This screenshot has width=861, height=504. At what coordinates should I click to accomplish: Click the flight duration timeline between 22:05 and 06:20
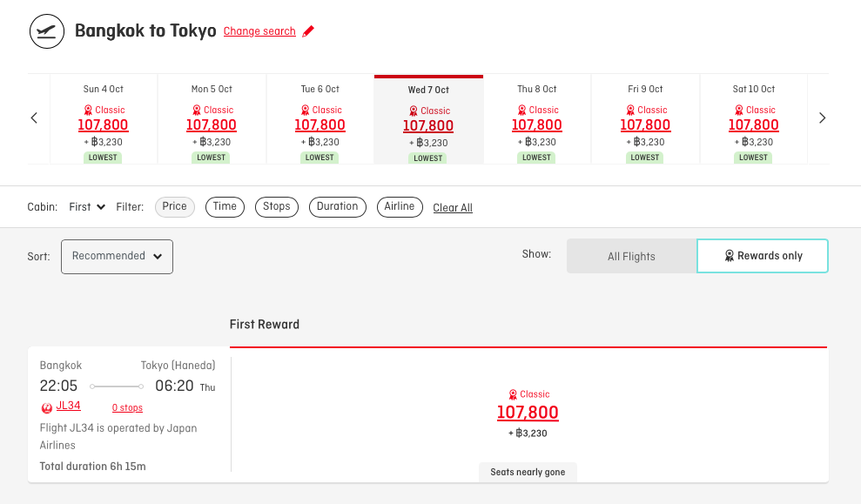click(117, 386)
